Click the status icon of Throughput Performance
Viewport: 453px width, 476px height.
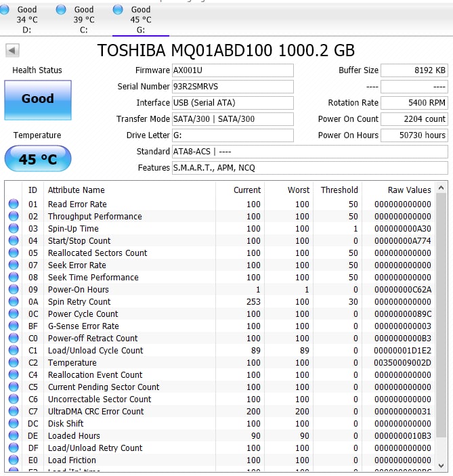coord(14,216)
